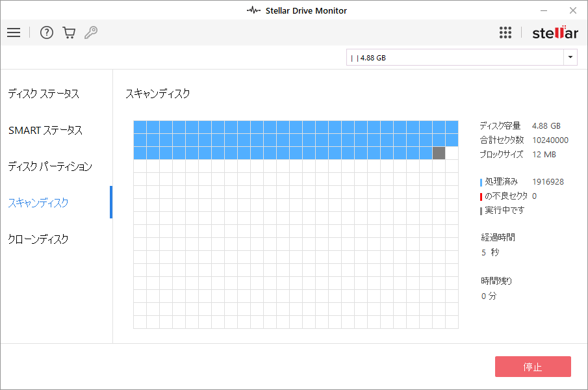Click the gray in-progress scan block
This screenshot has width=588, height=390.
[439, 153]
